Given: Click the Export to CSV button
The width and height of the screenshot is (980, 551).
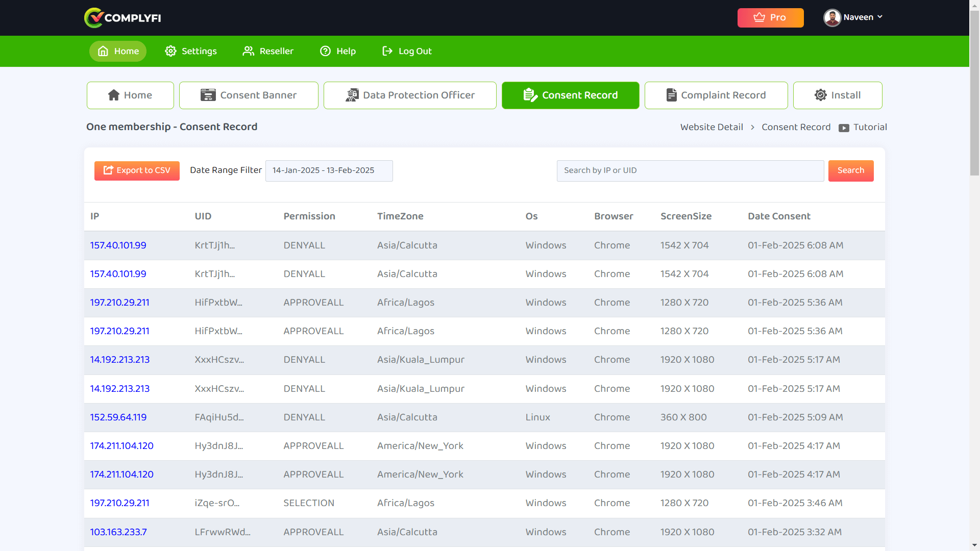Looking at the screenshot, I should pos(137,170).
